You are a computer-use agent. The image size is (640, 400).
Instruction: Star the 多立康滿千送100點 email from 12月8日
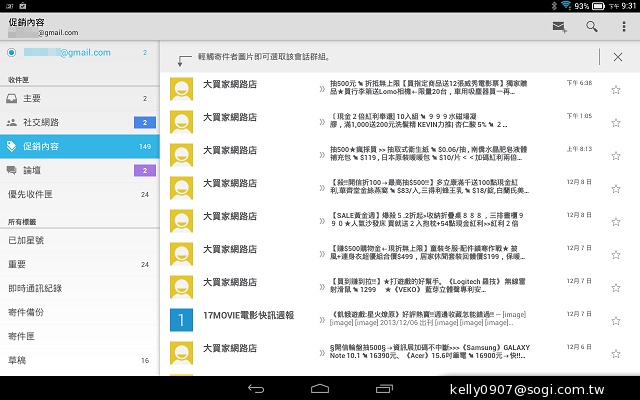(x=616, y=189)
